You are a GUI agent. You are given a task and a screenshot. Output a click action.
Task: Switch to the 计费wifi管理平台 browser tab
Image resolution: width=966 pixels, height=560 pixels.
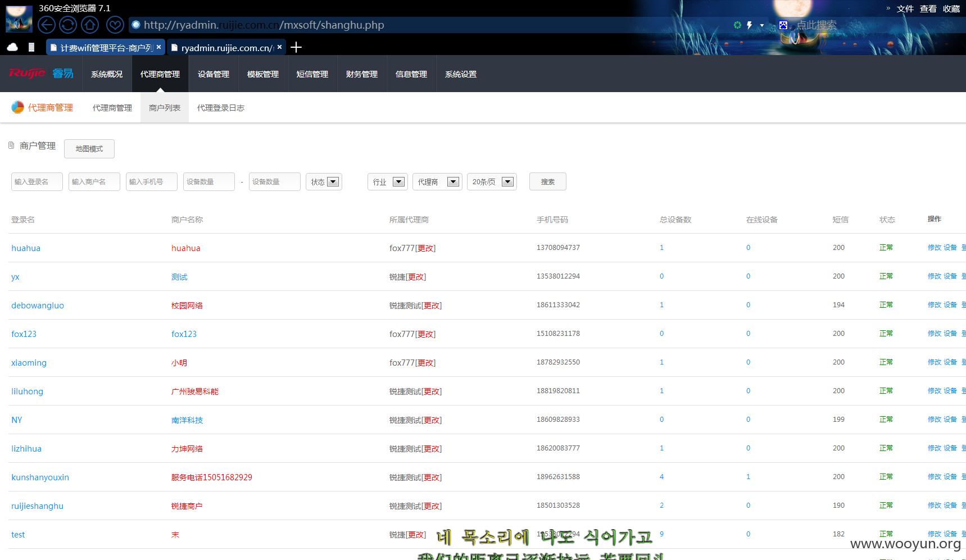pos(106,48)
